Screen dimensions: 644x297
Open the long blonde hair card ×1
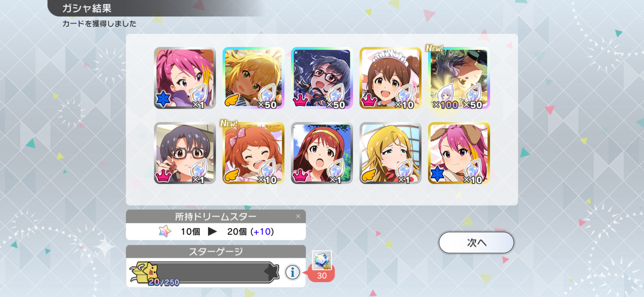click(x=390, y=153)
